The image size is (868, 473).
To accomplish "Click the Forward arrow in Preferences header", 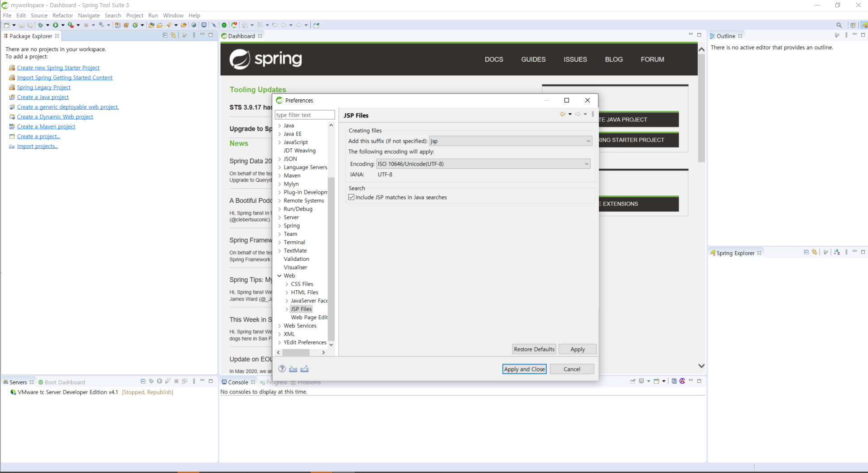I will (578, 114).
